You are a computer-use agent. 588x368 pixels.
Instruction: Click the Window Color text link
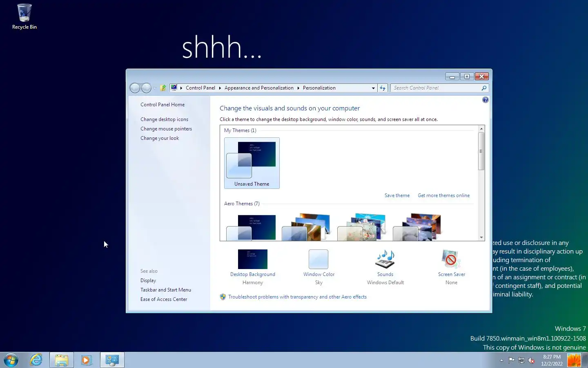pos(319,274)
